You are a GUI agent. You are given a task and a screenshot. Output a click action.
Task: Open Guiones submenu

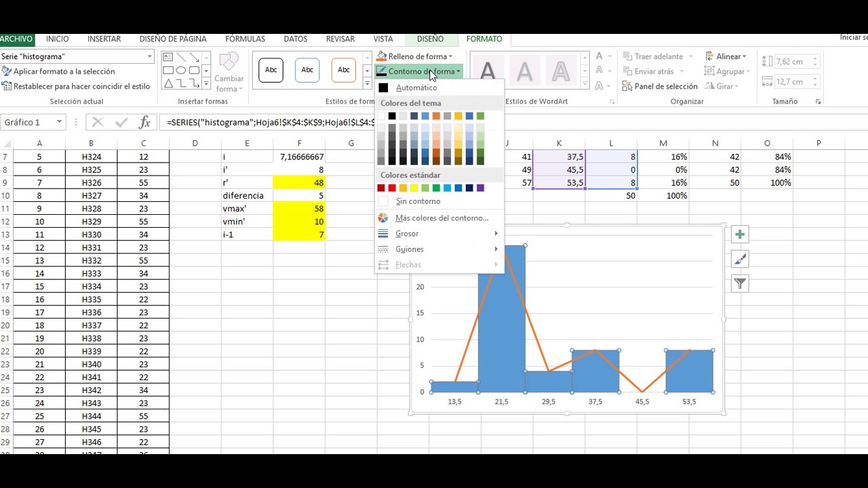point(439,249)
